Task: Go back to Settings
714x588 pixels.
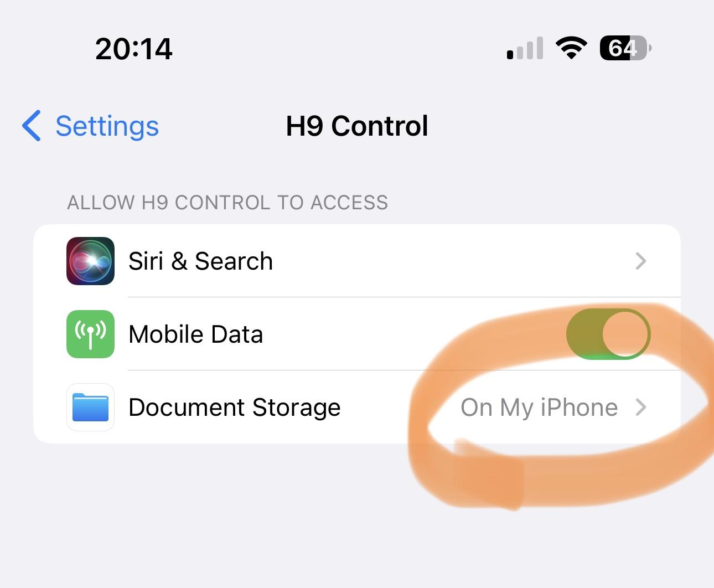Action: tap(90, 126)
